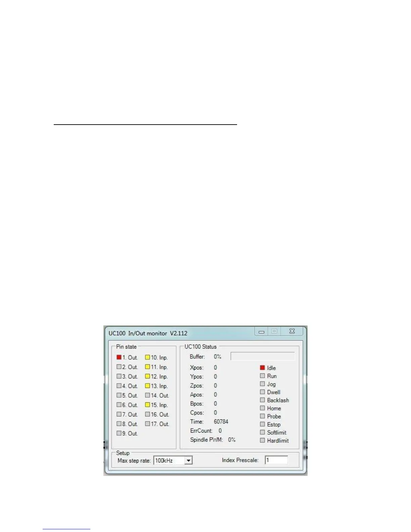Click the Ypos label

pyautogui.click(x=197, y=377)
